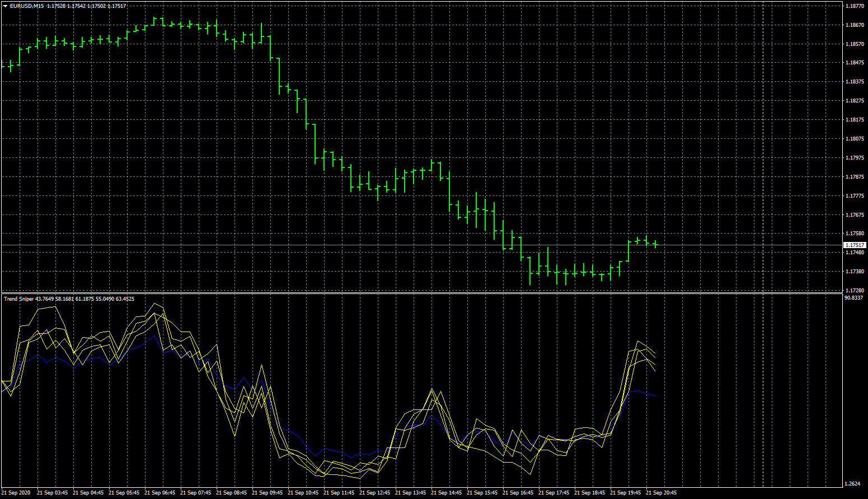Click the 1.18475 price axis label
The height and width of the screenshot is (499, 868).
pyautogui.click(x=854, y=63)
